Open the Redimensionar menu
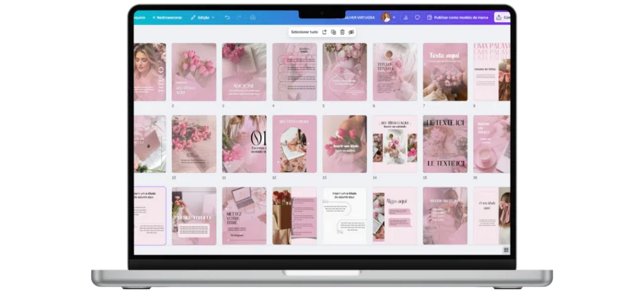The image size is (644, 298). click(167, 18)
